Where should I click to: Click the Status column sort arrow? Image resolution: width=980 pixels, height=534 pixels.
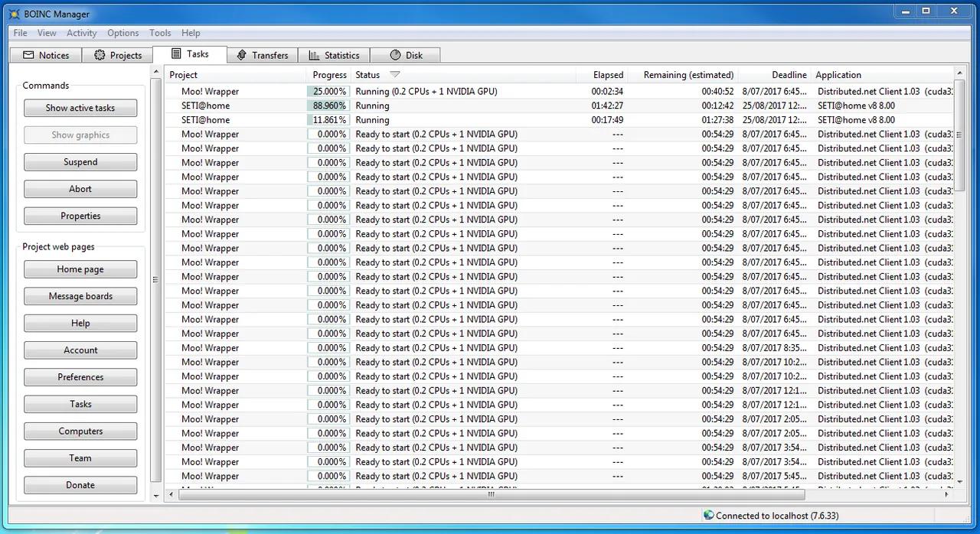[394, 74]
